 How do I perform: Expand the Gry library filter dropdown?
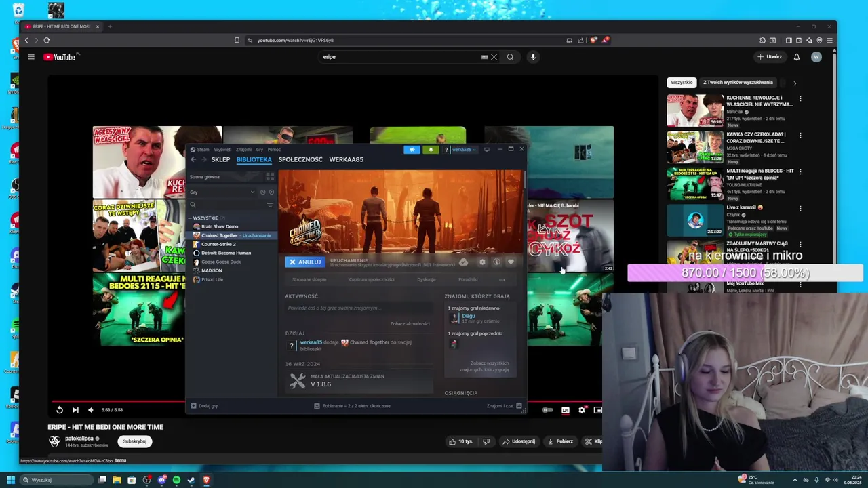[222, 192]
